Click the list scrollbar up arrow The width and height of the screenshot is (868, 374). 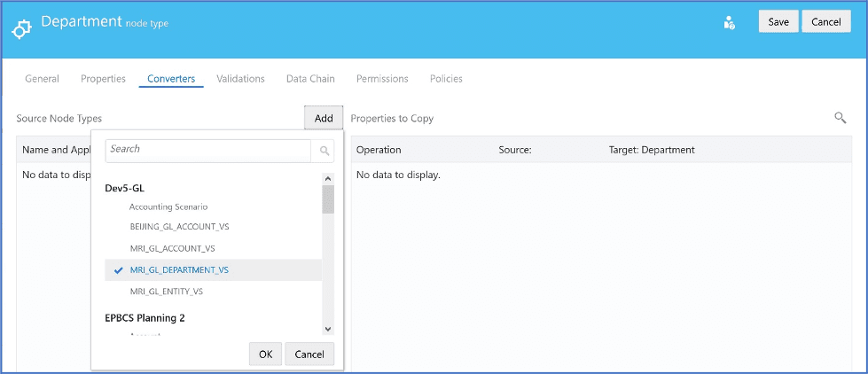click(x=328, y=179)
